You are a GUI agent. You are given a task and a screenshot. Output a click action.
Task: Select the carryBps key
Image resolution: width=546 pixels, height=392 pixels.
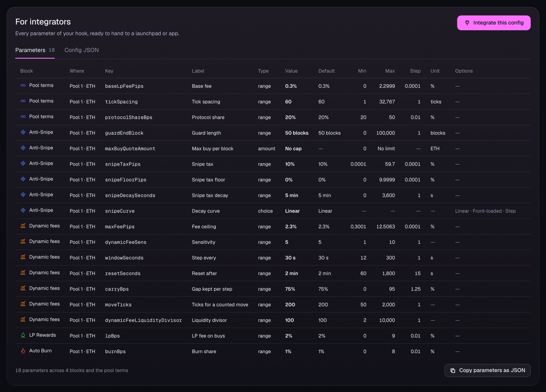[117, 289]
